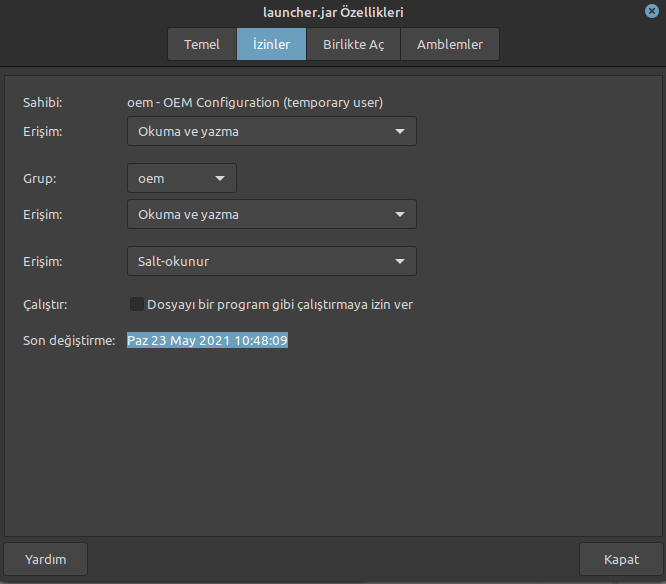666x584 pixels.
Task: Open the Birlikte Aç tab
Action: pyautogui.click(x=353, y=44)
